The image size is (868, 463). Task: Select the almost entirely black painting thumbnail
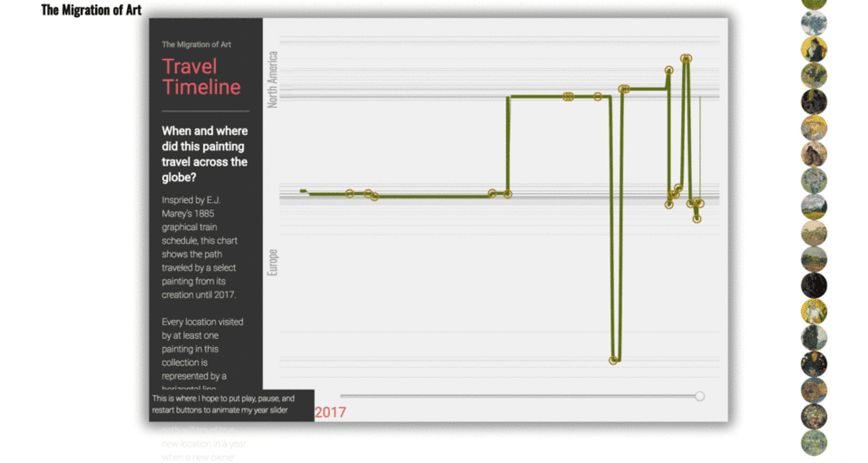(814, 285)
